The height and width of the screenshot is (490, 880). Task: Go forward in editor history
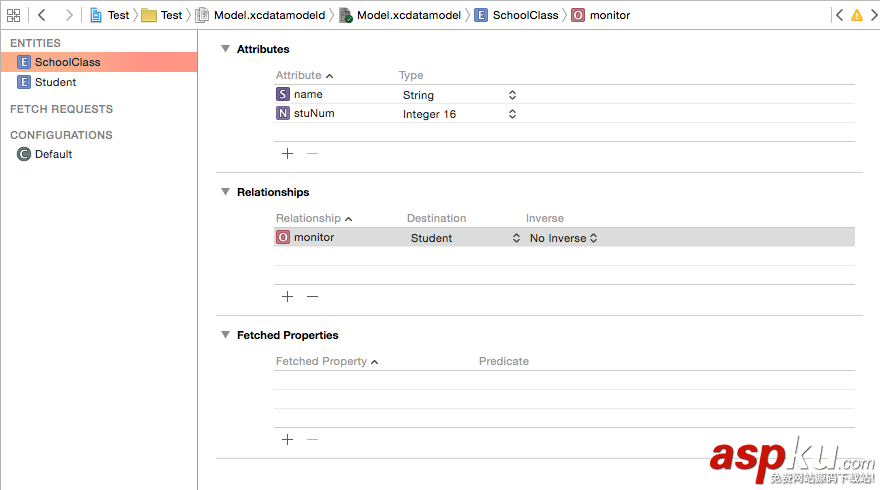coord(68,15)
